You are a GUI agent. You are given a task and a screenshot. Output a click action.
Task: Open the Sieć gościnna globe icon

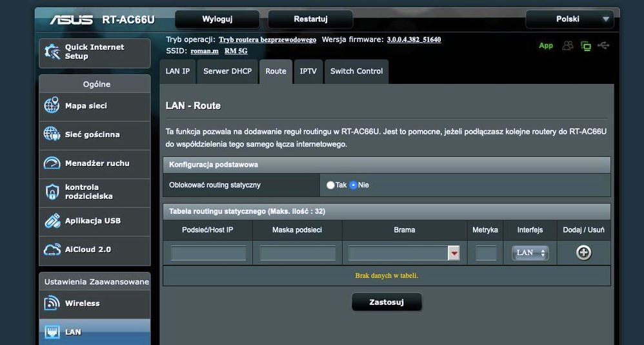click(x=52, y=134)
